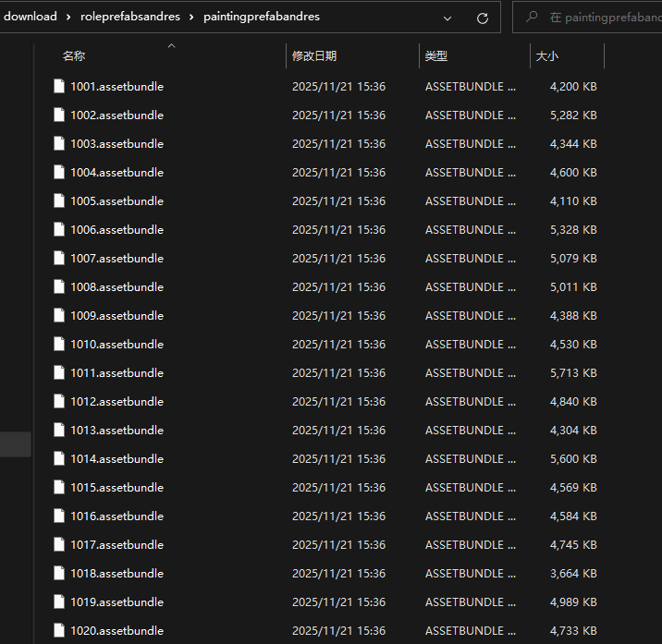The image size is (662, 644).
Task: Select the file name 1001.assetbundle
Action: [116, 87]
